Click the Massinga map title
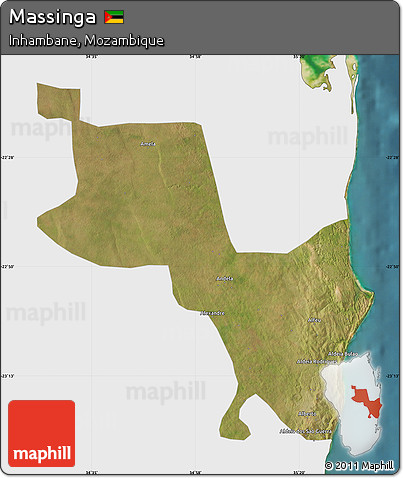This screenshot has height=478, width=403. [52, 17]
